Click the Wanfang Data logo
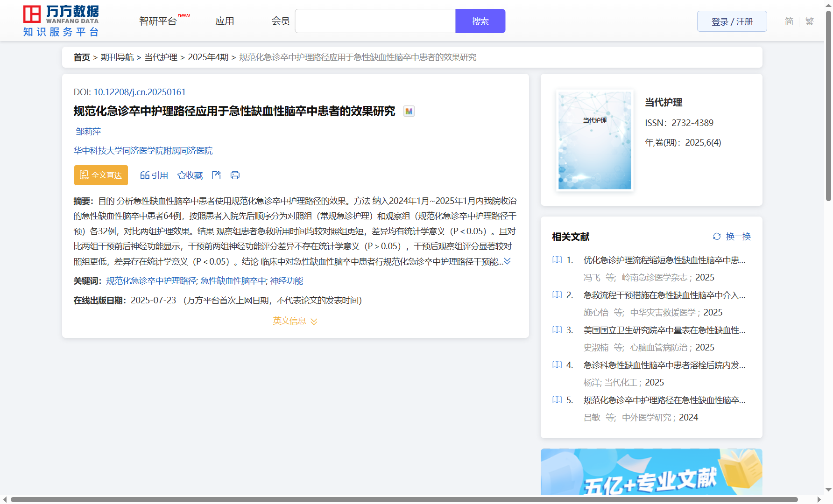Screen dimensions: 833x504 click(x=61, y=21)
